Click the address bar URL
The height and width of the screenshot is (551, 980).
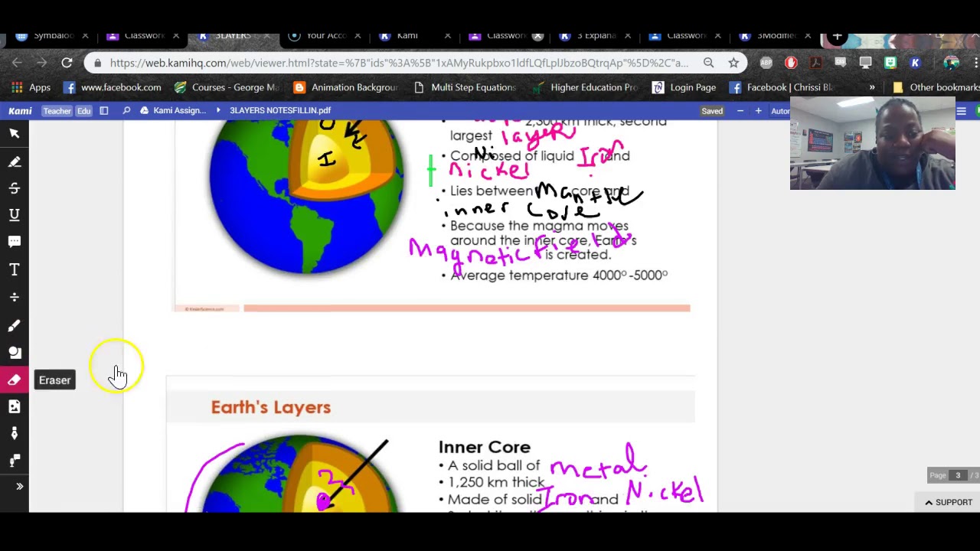(399, 63)
